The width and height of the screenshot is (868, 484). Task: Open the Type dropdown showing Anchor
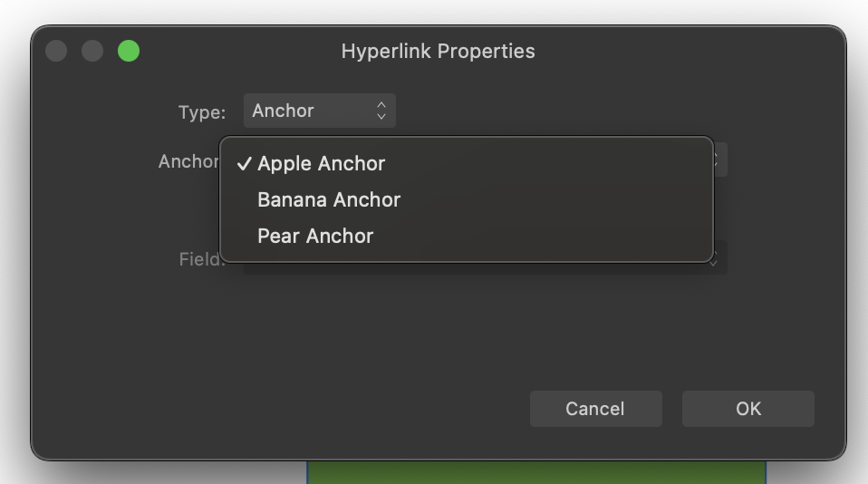tap(320, 111)
